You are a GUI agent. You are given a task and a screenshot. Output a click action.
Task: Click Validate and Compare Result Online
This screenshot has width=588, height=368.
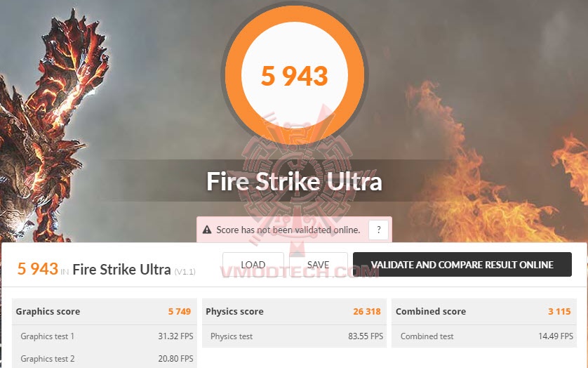pyautogui.click(x=462, y=264)
